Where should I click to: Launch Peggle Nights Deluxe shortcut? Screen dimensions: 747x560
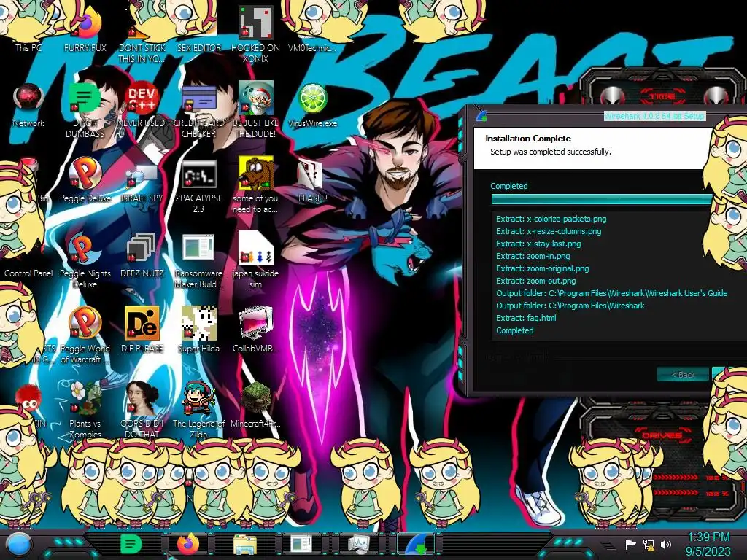tap(85, 261)
